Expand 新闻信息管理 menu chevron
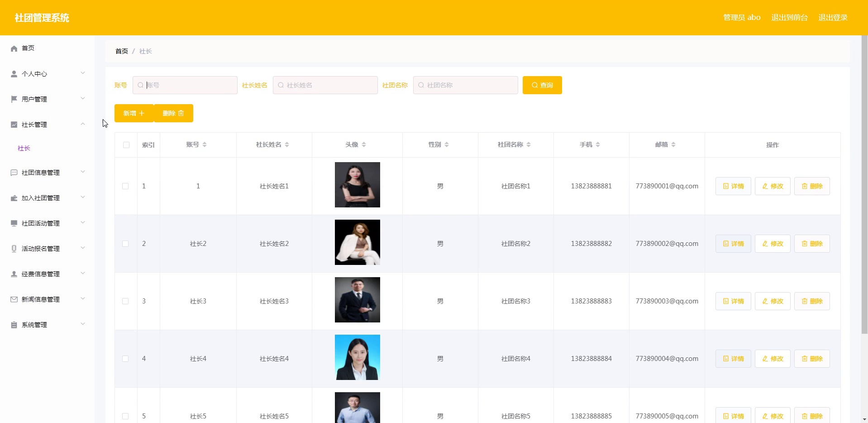This screenshot has width=868, height=423. (83, 298)
